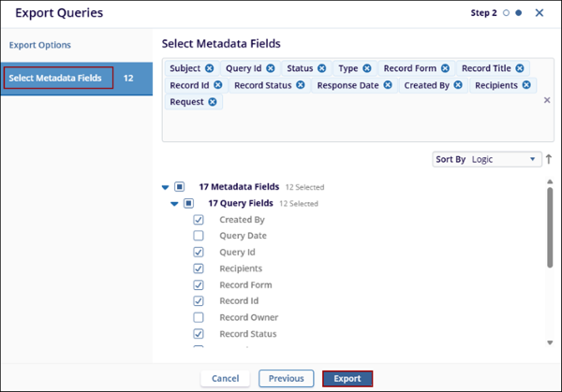Viewport: 562px width, 392px height.
Task: Remove the Query Id tag chip
Action: point(271,68)
